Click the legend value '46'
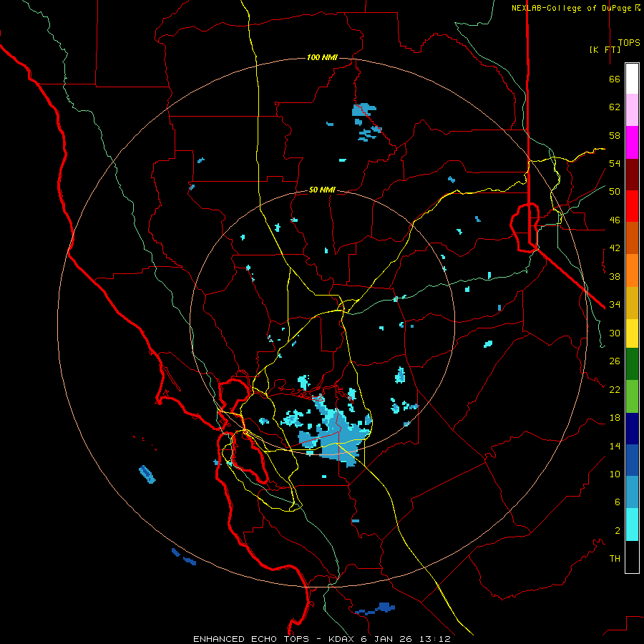 615,220
